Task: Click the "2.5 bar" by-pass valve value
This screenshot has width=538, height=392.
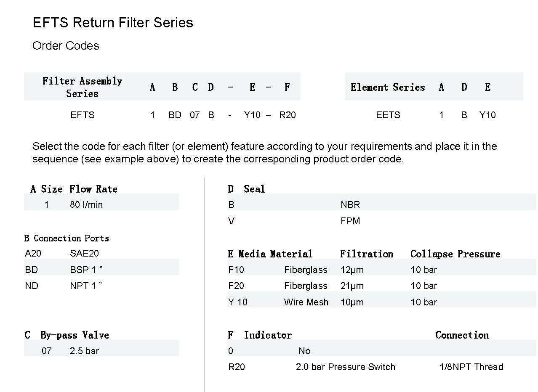Action: click(84, 351)
